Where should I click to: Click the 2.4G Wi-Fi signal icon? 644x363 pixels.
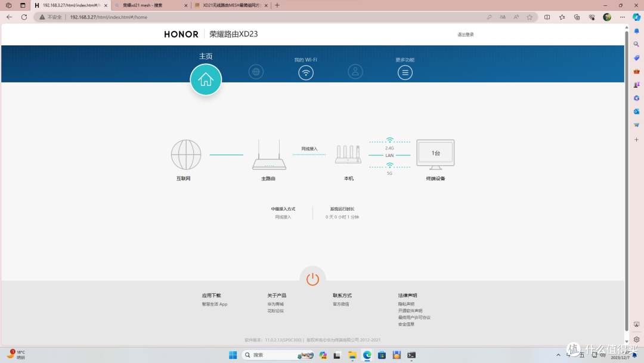[390, 140]
